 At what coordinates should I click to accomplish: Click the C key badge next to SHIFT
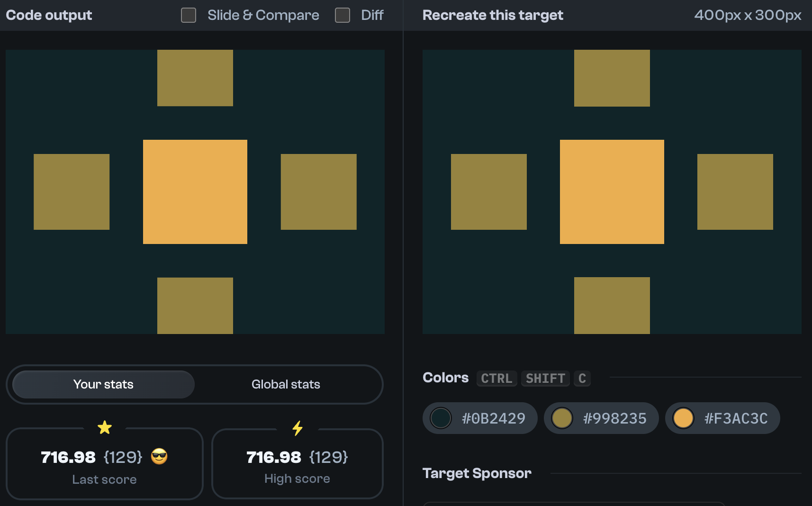pos(582,378)
